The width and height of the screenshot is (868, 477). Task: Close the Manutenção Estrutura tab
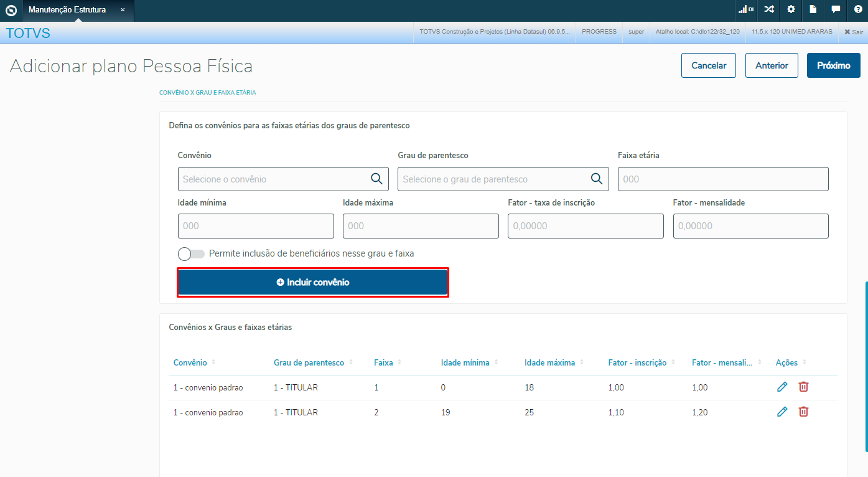pos(123,10)
